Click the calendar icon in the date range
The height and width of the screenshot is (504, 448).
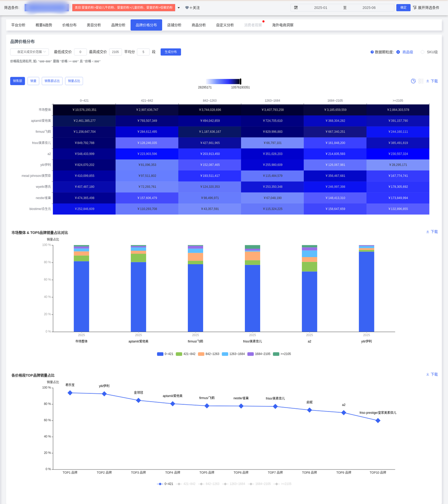click(x=296, y=7)
